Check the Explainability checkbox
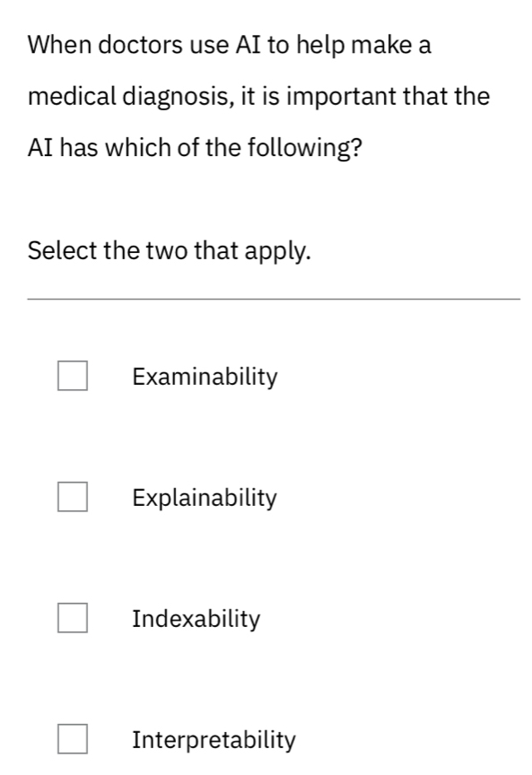The image size is (532, 775). 73,498
